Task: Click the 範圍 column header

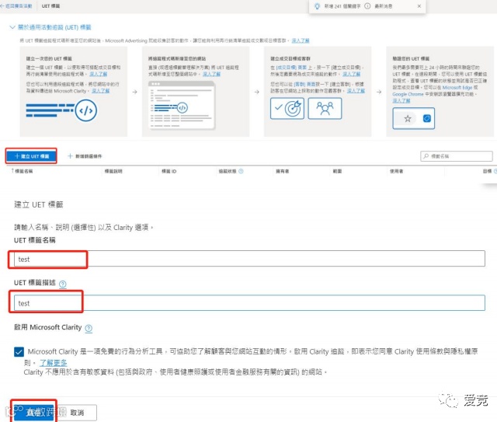Action: click(x=337, y=171)
